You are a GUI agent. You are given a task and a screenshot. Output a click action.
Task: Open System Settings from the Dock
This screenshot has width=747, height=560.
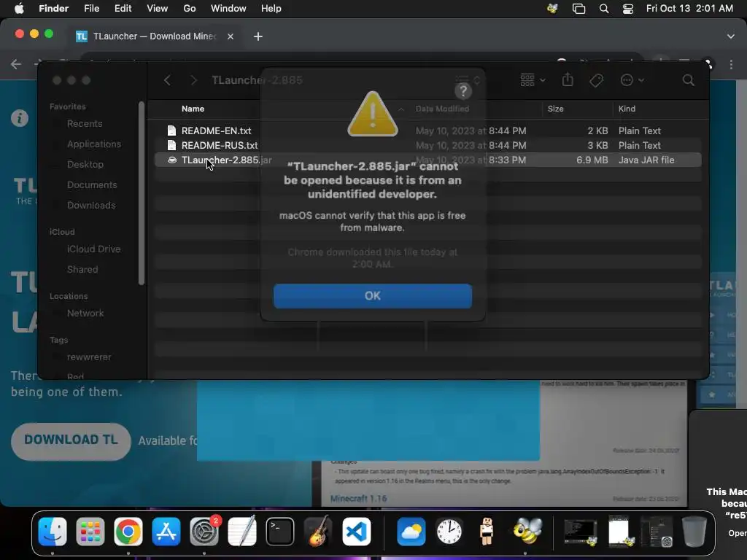(204, 532)
